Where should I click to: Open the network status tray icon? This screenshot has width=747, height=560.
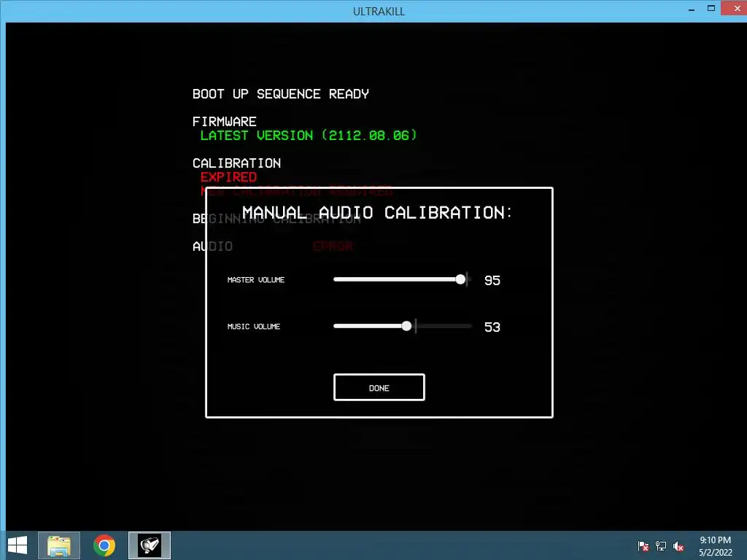click(661, 546)
